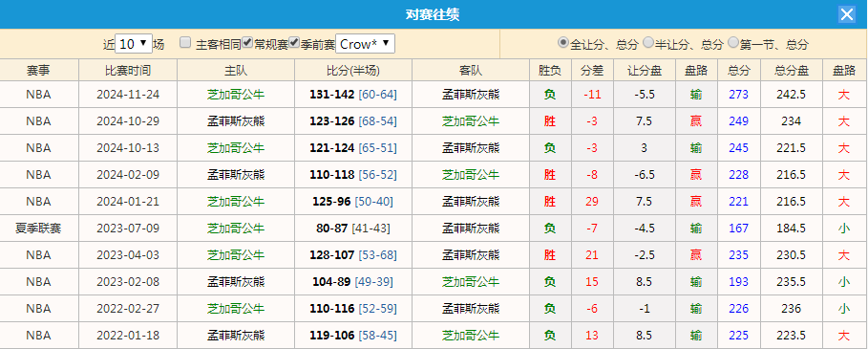This screenshot has height=349, width=868.
Task: Click total score 228
Action: coord(738,175)
